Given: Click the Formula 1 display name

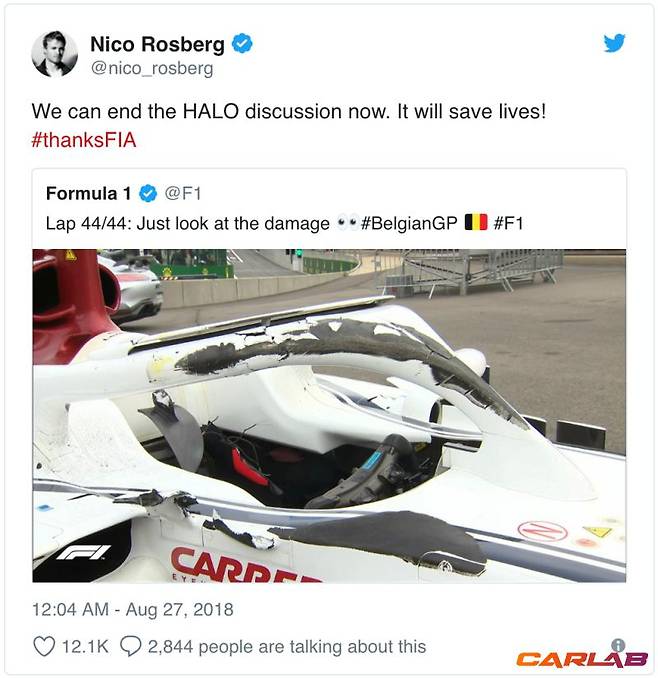Looking at the screenshot, I should [89, 193].
